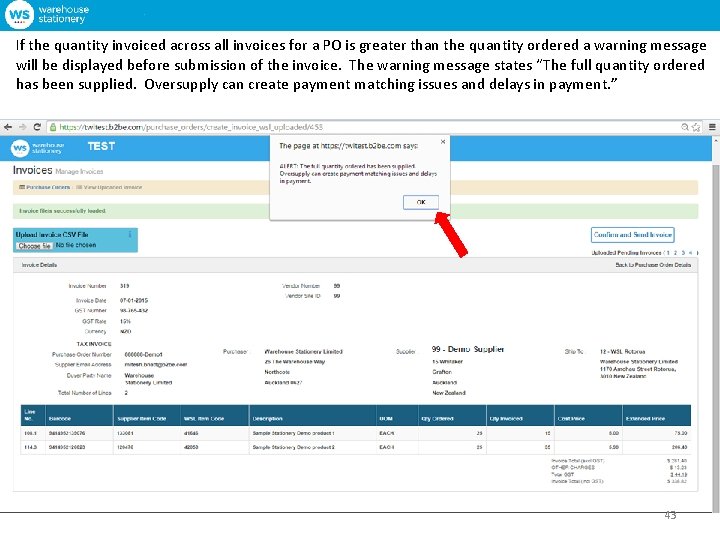Close the alert dialog with X
Image resolution: width=720 pixels, height=540 pixels.
tap(443, 142)
